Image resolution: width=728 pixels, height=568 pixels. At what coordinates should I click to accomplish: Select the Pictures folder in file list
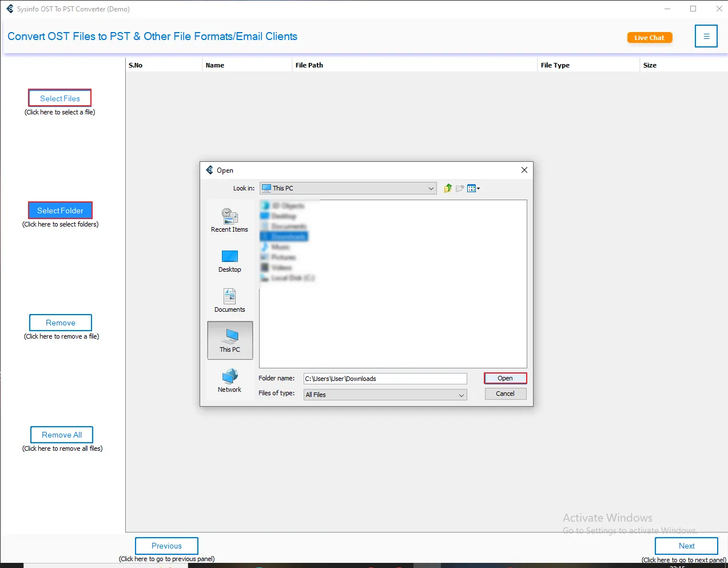279,257
